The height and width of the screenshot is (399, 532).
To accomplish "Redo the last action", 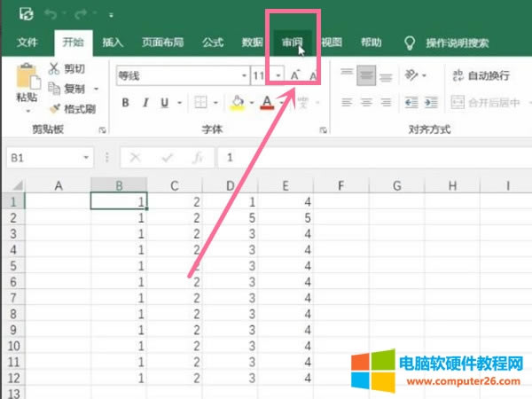I will point(81,14).
